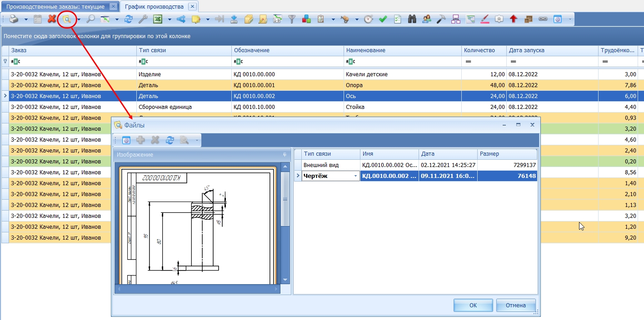Select the Внешний вид file row

pos(415,165)
